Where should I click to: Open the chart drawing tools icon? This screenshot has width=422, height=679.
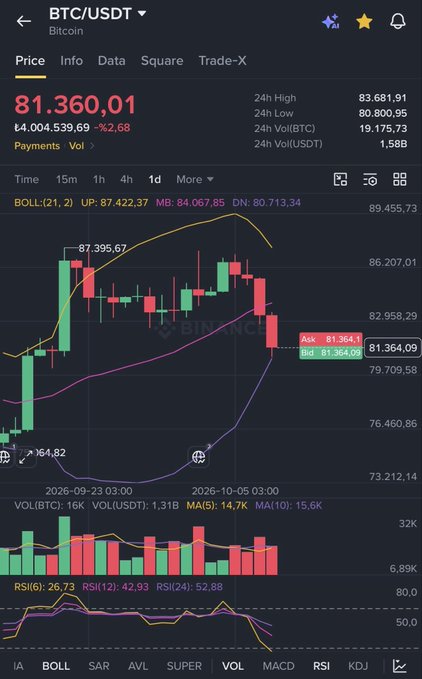340,179
